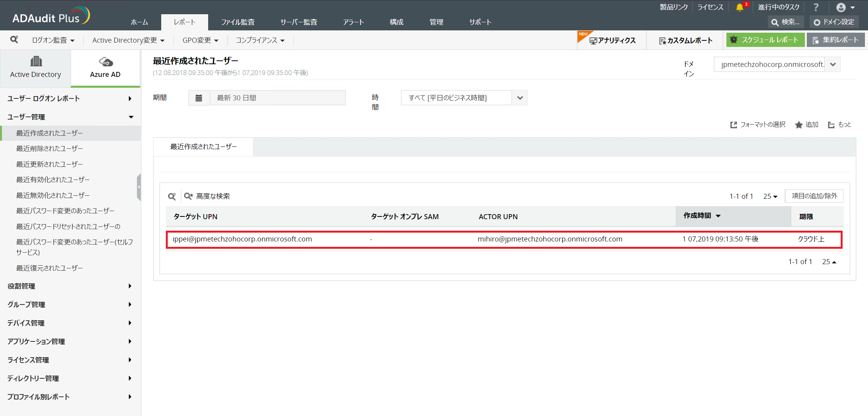Change the bottom rows-per-page 25 dropdown
868x416 pixels.
(x=829, y=262)
